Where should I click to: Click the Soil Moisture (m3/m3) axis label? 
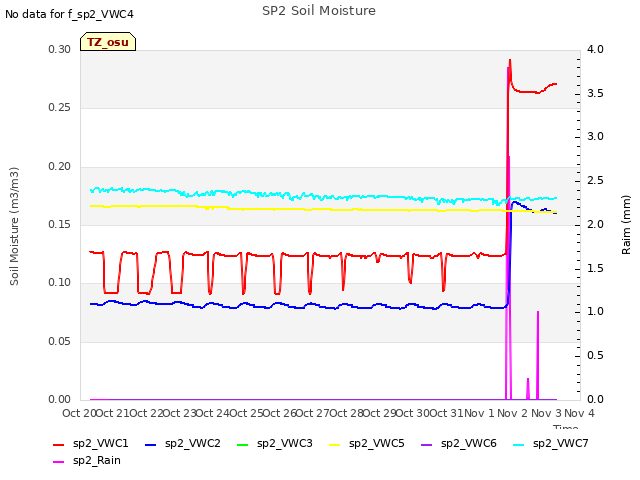(14, 226)
